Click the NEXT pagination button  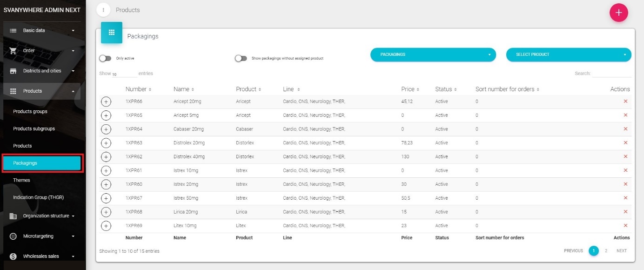(622, 251)
